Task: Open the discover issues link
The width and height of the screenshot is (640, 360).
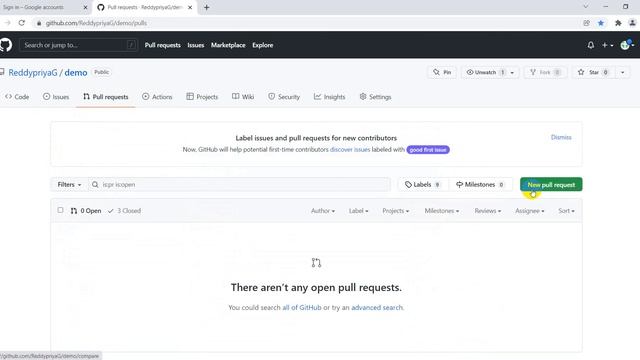Action: (350, 150)
